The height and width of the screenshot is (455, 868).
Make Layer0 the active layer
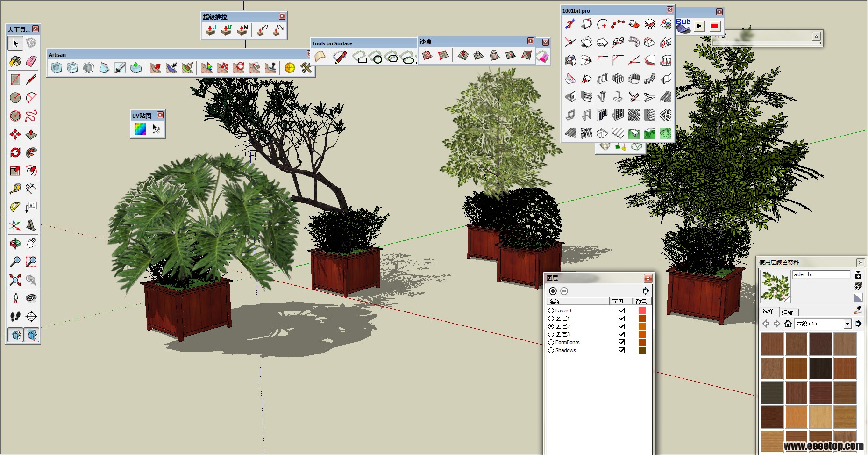coord(551,311)
